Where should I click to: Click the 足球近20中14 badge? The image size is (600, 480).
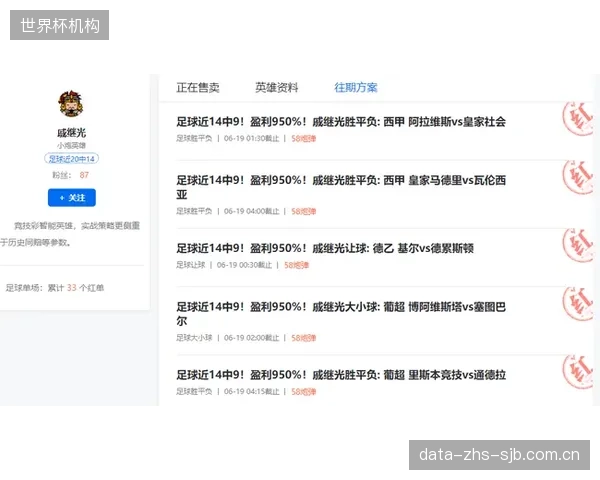(72, 158)
